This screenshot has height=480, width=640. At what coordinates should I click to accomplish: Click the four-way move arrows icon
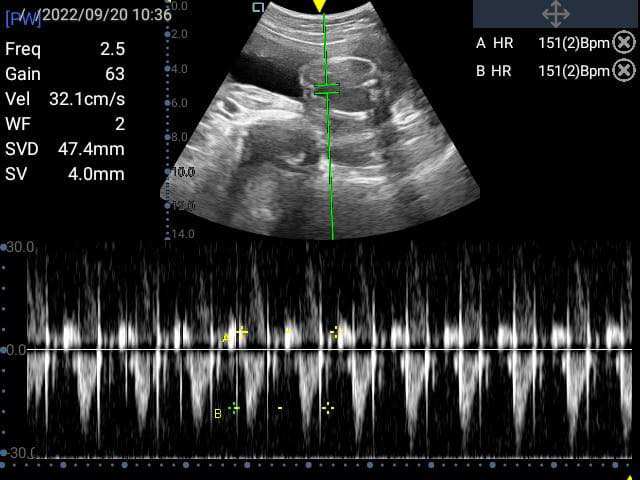click(555, 14)
